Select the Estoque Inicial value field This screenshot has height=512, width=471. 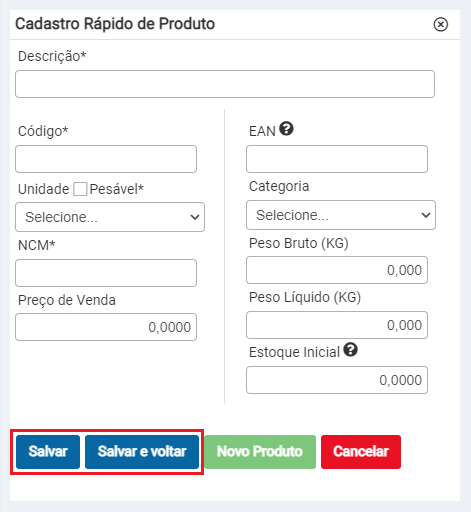[x=337, y=380]
